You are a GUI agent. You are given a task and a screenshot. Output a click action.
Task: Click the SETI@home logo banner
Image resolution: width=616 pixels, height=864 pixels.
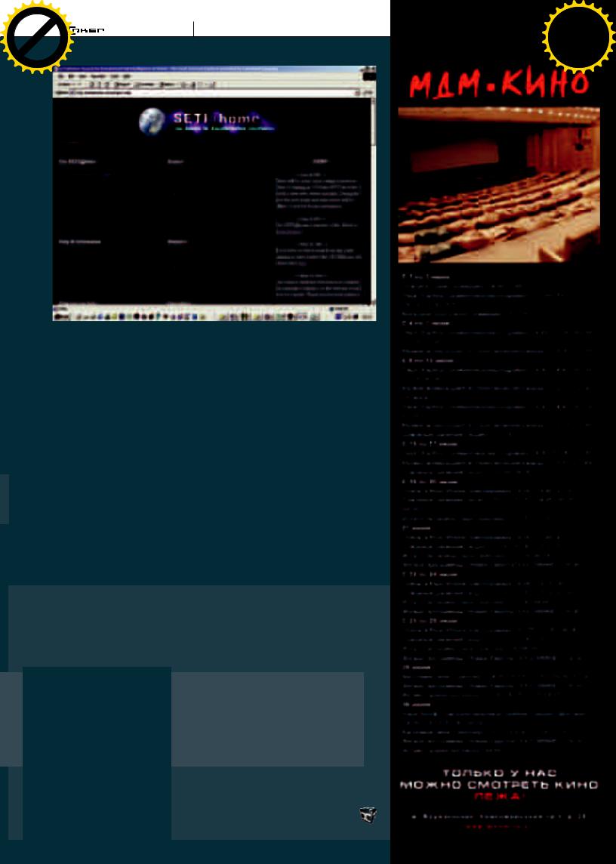click(x=207, y=122)
